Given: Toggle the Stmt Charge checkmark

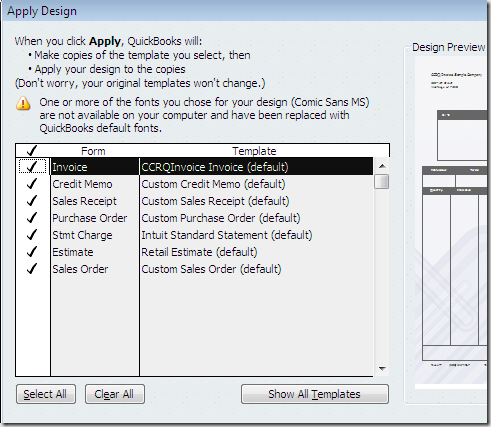Looking at the screenshot, I should 32,235.
